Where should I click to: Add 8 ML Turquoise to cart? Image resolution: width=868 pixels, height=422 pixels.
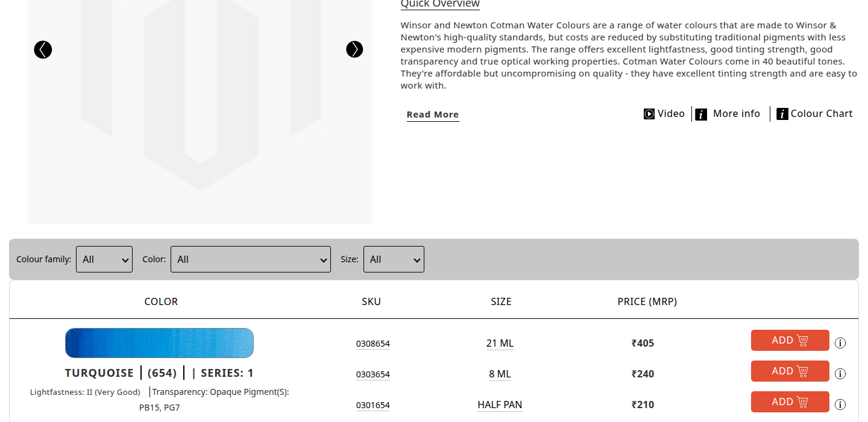tap(790, 371)
